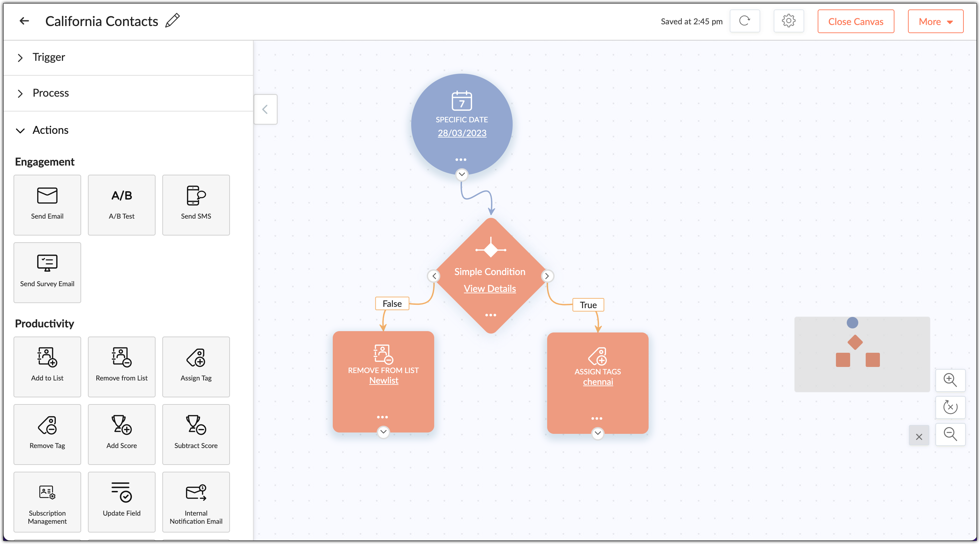
Task: Click the Saved at 2:45 pm status
Action: click(x=691, y=22)
